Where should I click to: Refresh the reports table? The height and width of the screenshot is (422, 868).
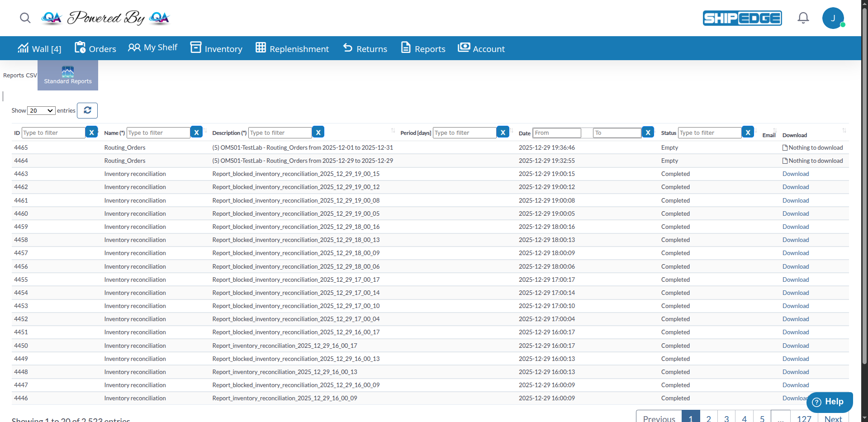[87, 110]
